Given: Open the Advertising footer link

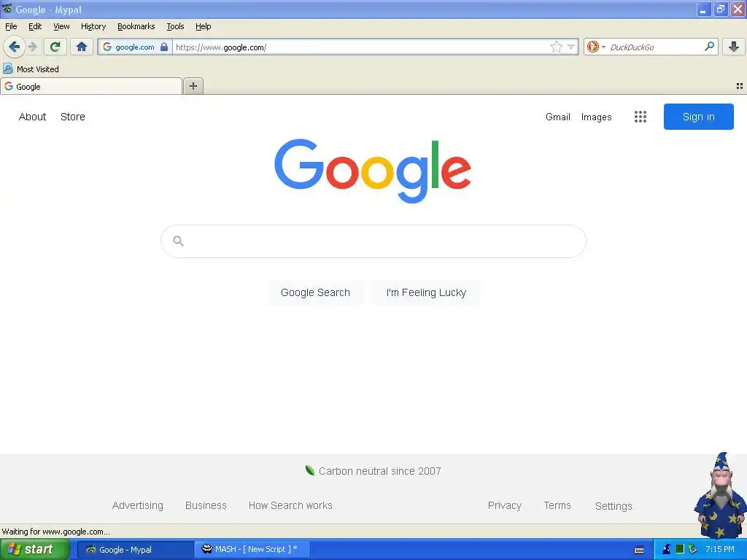Looking at the screenshot, I should point(138,505).
